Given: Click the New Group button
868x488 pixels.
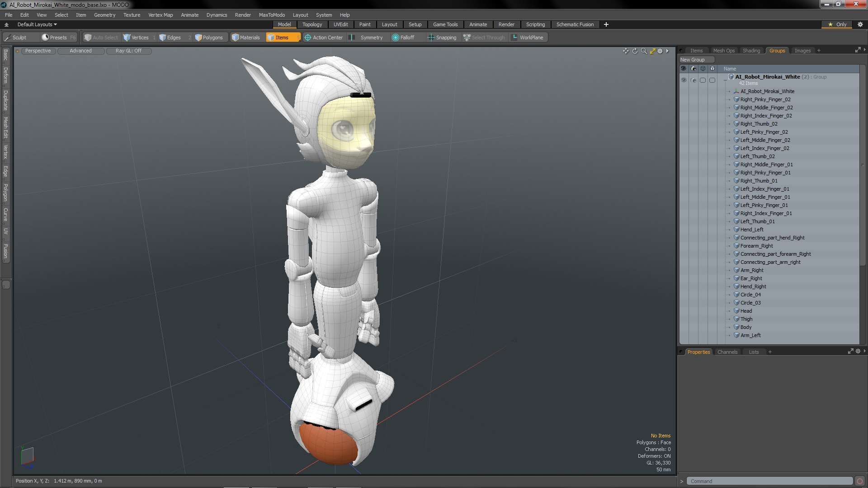Looking at the screenshot, I should tap(696, 60).
